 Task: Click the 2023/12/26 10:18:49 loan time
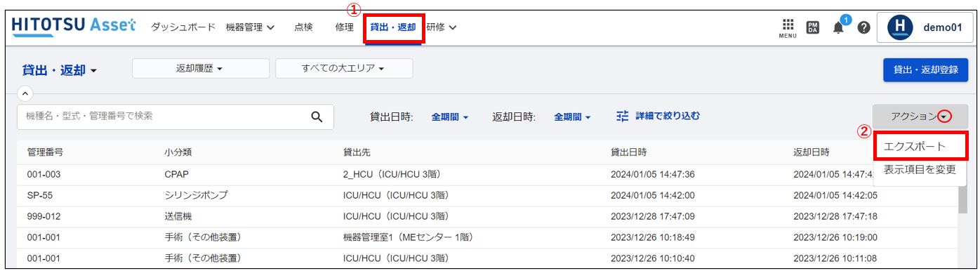tap(653, 238)
